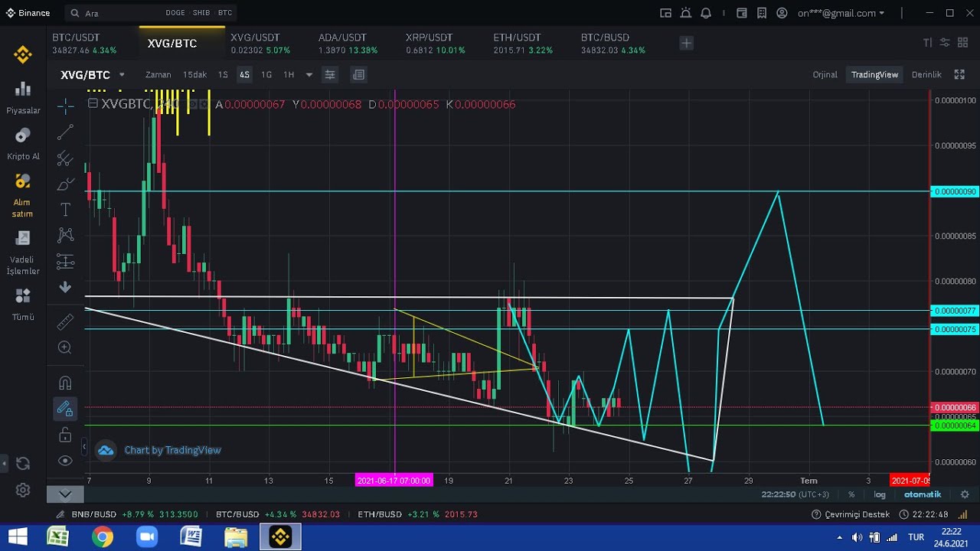This screenshot has height=551, width=980.
Task: Open the price alert siren icon
Action: [686, 13]
